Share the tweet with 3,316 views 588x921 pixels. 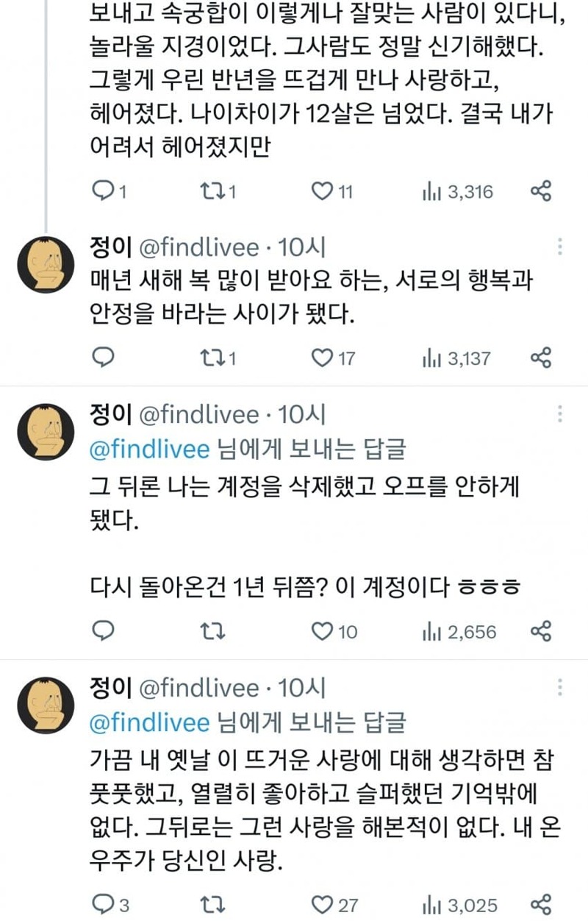(541, 192)
